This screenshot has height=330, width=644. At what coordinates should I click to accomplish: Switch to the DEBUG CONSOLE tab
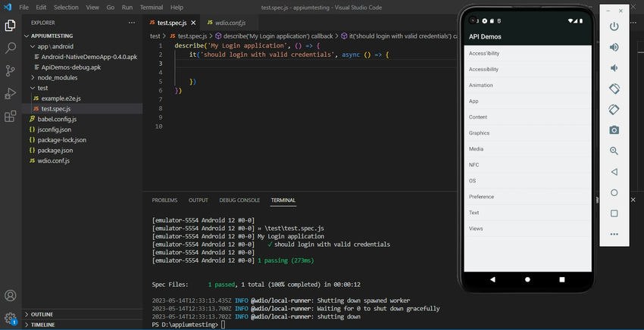pos(239,201)
